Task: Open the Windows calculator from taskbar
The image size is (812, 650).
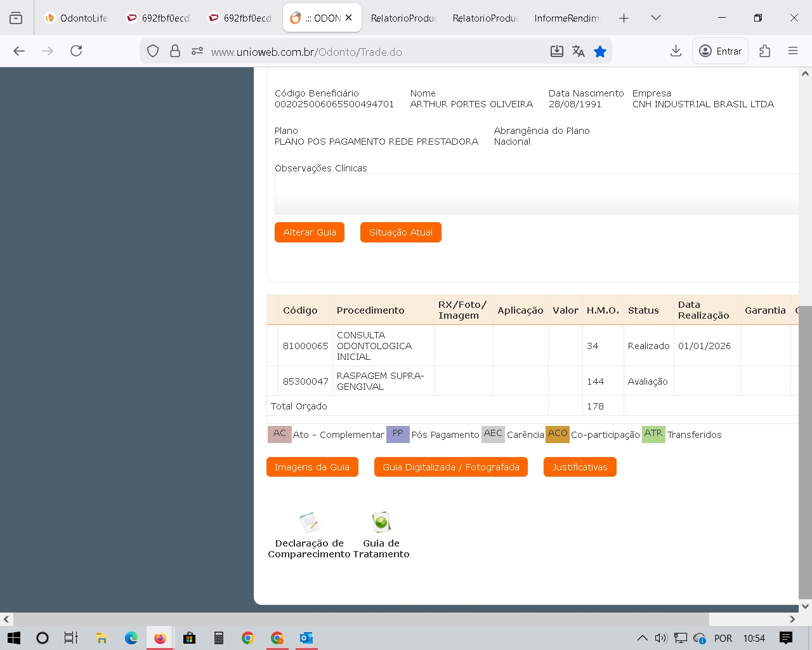Action: point(219,638)
